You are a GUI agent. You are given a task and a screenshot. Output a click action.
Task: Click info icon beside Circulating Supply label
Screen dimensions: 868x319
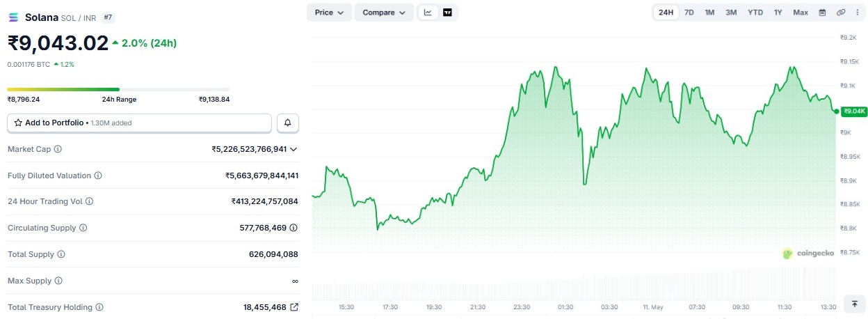coord(83,228)
